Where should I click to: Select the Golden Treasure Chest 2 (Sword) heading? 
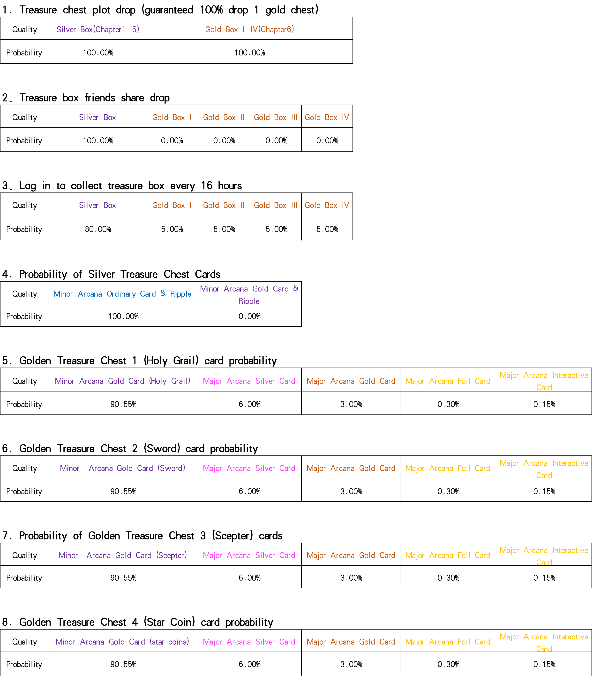click(x=130, y=448)
